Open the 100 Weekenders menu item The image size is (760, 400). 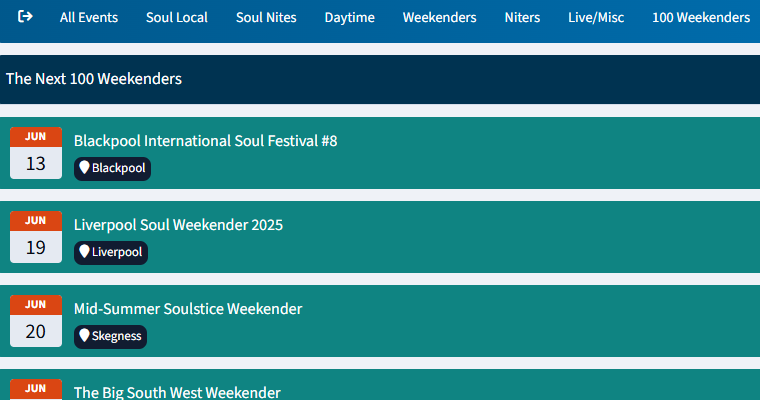[x=701, y=17]
